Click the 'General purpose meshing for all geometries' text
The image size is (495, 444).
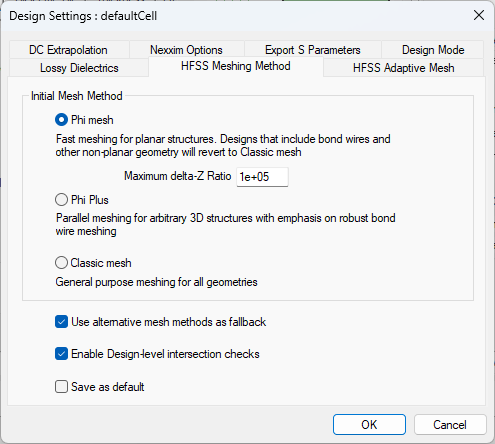[156, 282]
